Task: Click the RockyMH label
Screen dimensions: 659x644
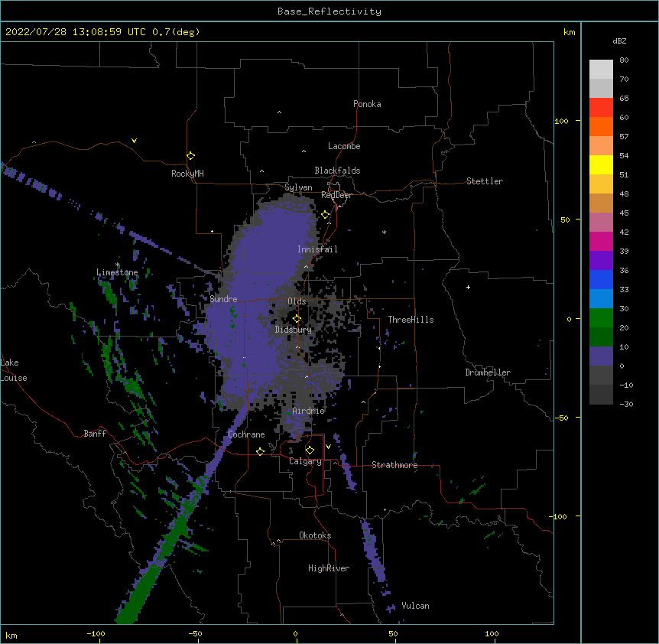Action: coord(187,174)
